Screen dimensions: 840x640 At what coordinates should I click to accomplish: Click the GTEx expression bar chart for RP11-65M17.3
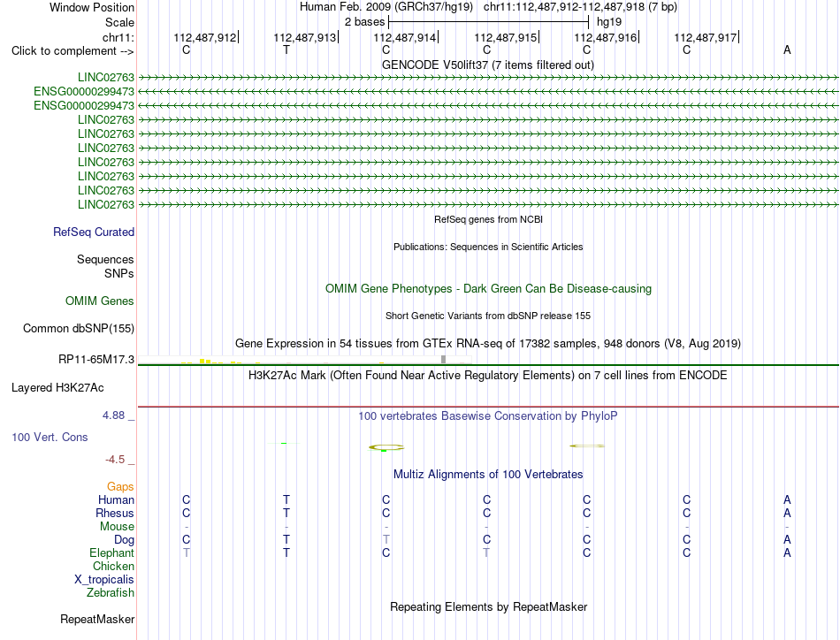click(x=304, y=360)
